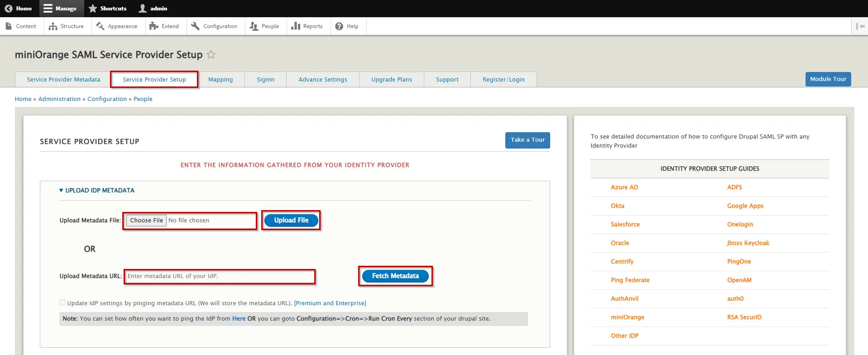Click Administration breadcrumb link
Viewport: 868px width, 355px height.
(x=59, y=99)
